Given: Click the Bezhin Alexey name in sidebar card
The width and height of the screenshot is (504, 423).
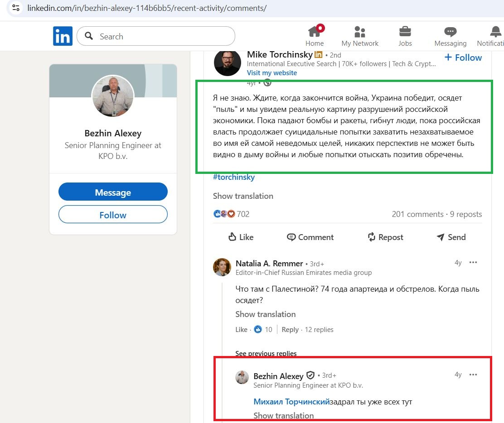Looking at the screenshot, I should click(113, 133).
